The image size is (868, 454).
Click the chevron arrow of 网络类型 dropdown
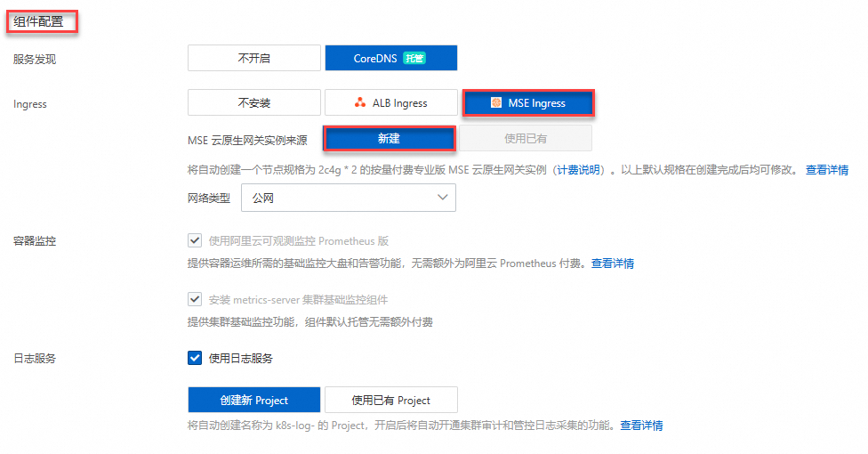pyautogui.click(x=442, y=198)
